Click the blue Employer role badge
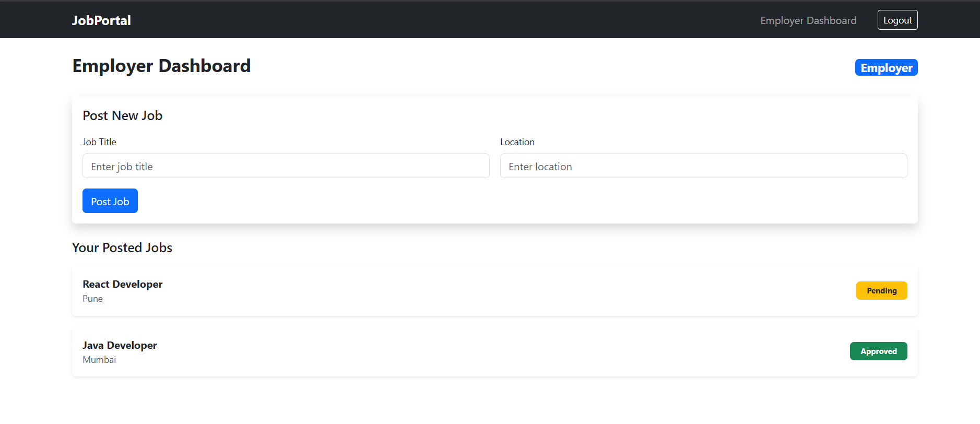The width and height of the screenshot is (980, 424). click(x=886, y=68)
